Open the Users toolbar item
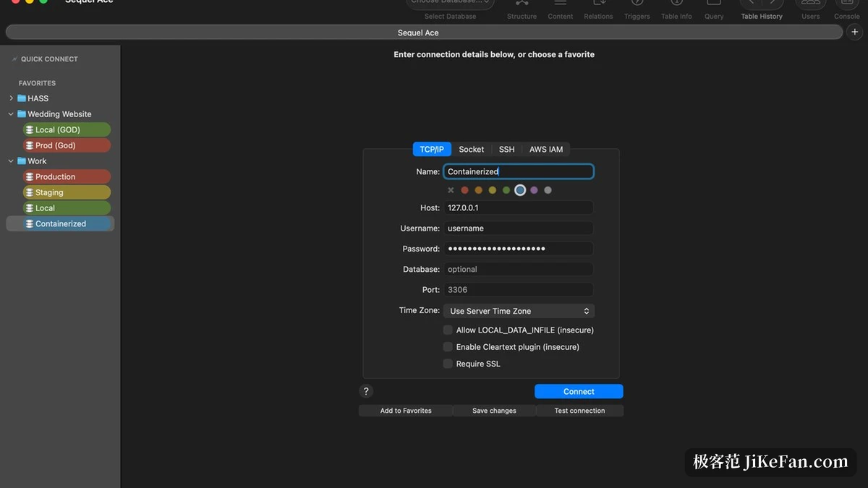The image size is (868, 488). coord(810,10)
